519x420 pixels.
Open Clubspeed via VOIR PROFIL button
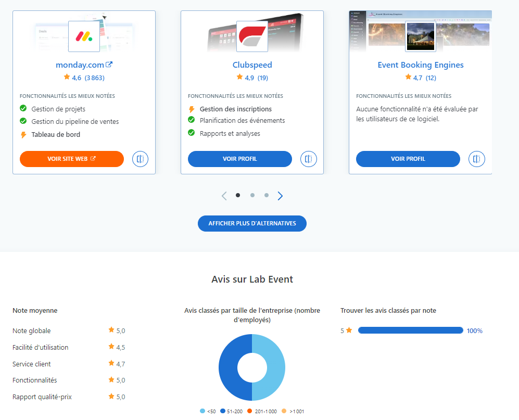pos(240,159)
